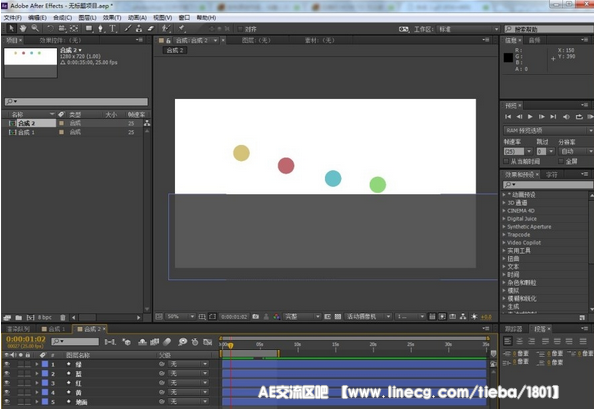Open the 文件(F) menu
The height and width of the screenshot is (409, 594).
[x=13, y=18]
